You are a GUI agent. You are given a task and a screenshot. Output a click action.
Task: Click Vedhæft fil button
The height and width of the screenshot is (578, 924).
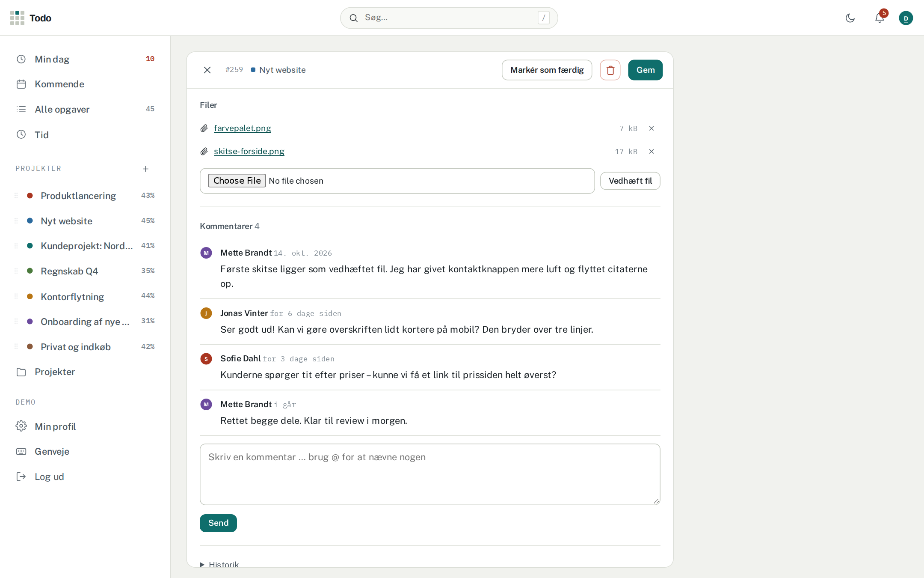(630, 181)
